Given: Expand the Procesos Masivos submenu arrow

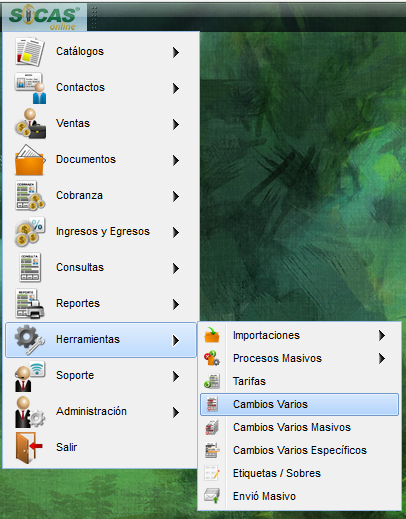Looking at the screenshot, I should pyautogui.click(x=382, y=358).
